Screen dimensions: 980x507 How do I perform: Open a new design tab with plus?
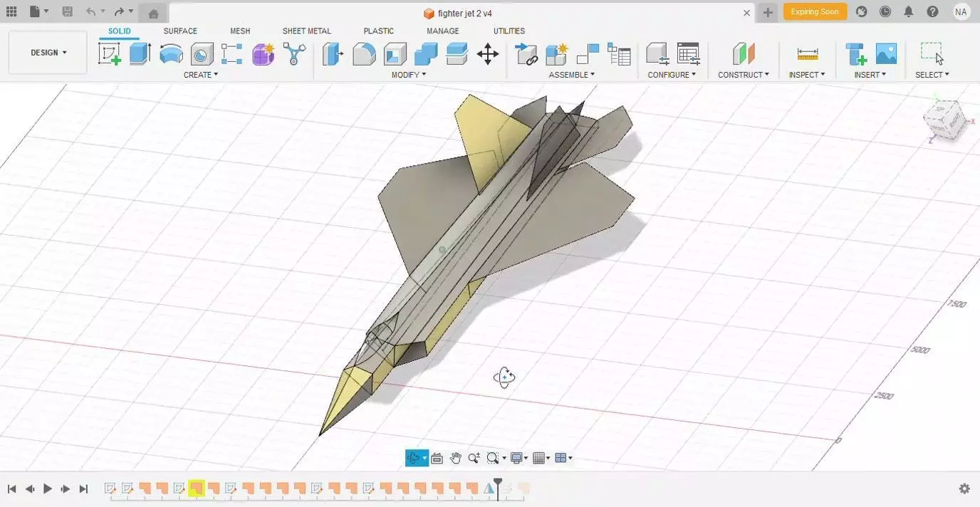pyautogui.click(x=768, y=13)
